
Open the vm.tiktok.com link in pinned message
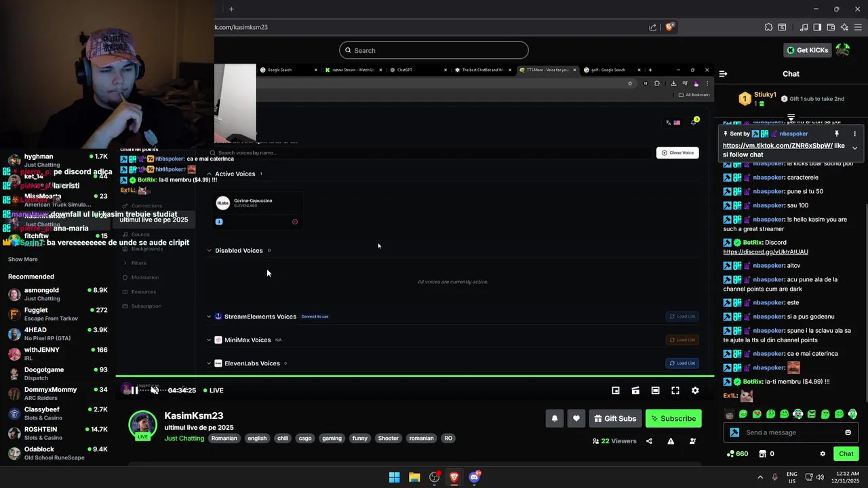[777, 146]
